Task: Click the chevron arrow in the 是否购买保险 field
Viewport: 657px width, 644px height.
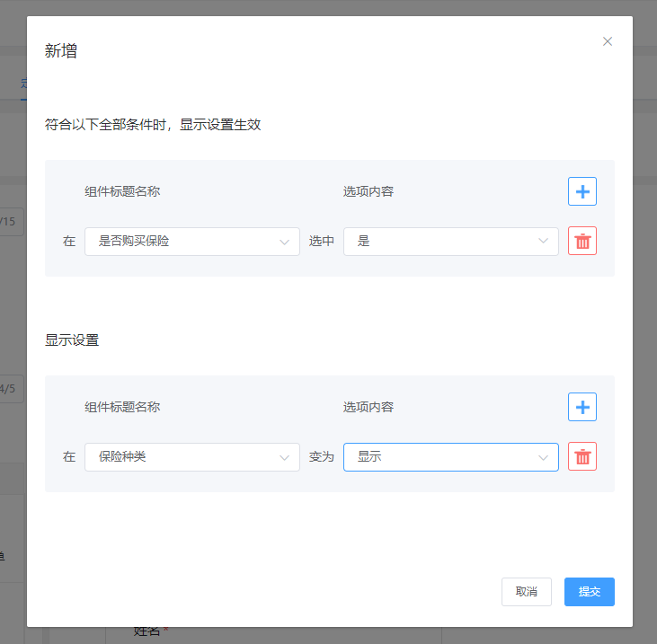Action: [285, 242]
